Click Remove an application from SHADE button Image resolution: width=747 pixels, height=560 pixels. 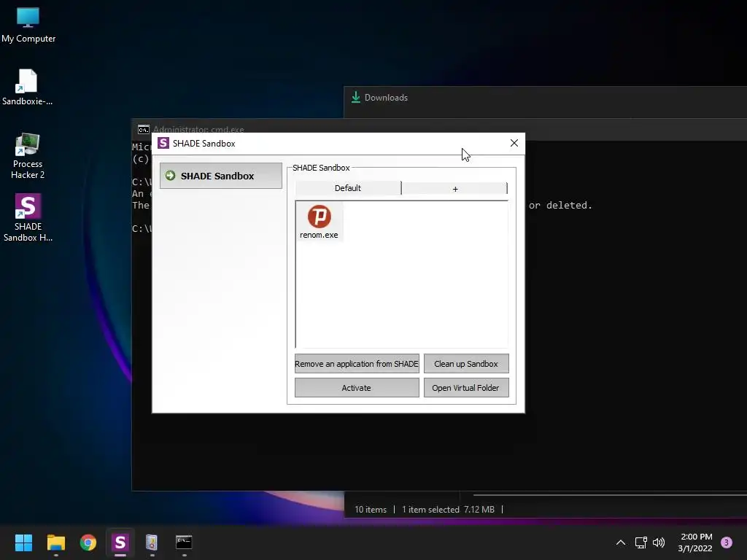pyautogui.click(x=357, y=364)
